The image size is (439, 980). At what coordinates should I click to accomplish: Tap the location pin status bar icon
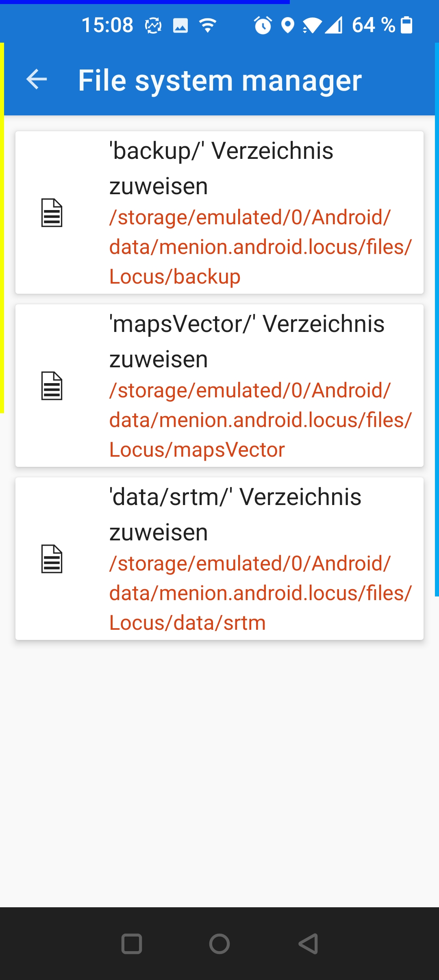coord(288,25)
